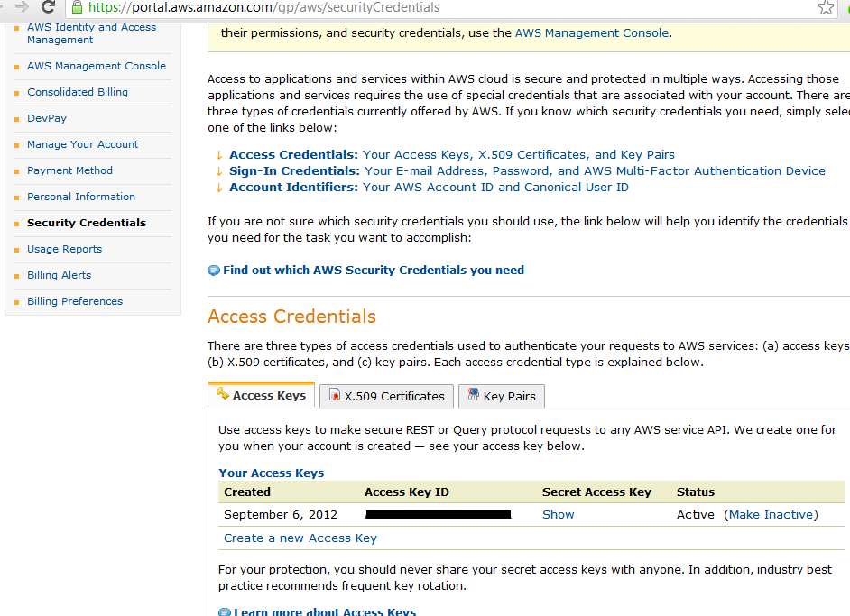
Task: Open the Key Pairs tab
Action: tap(509, 396)
